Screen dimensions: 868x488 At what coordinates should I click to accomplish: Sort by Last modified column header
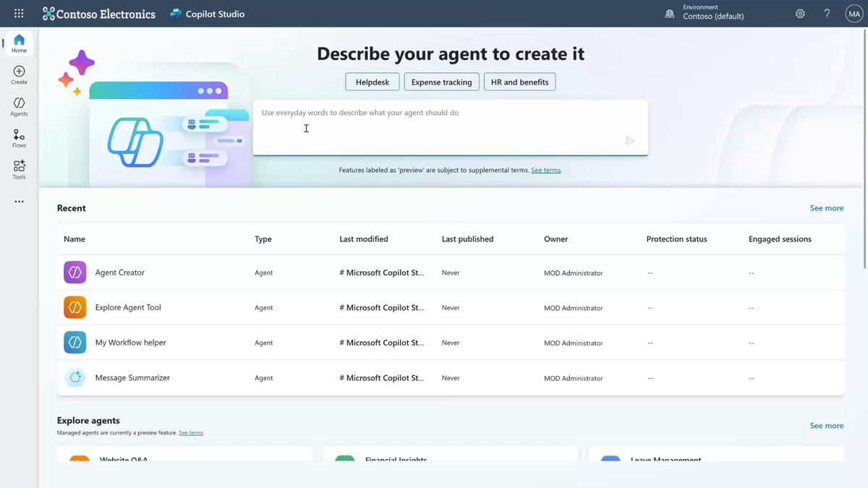click(364, 239)
